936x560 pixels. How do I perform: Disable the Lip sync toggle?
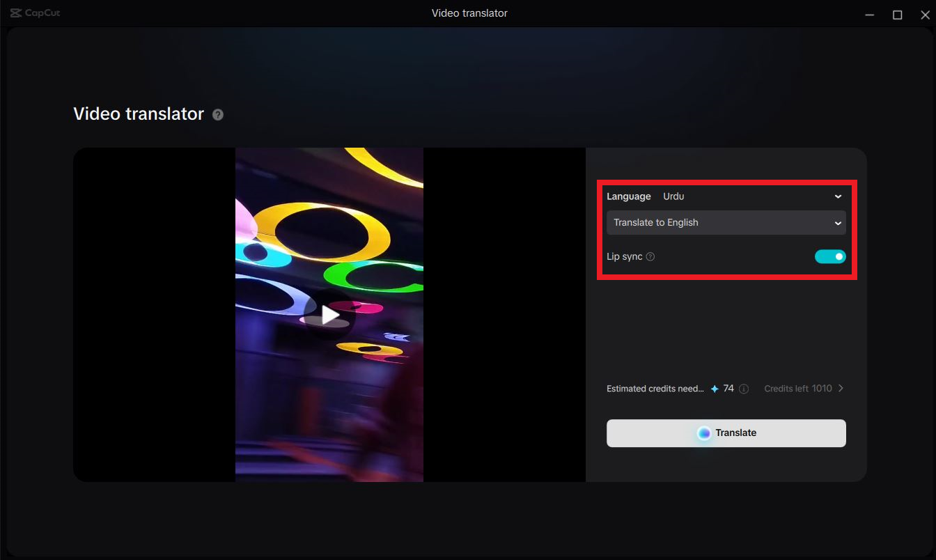pos(830,256)
